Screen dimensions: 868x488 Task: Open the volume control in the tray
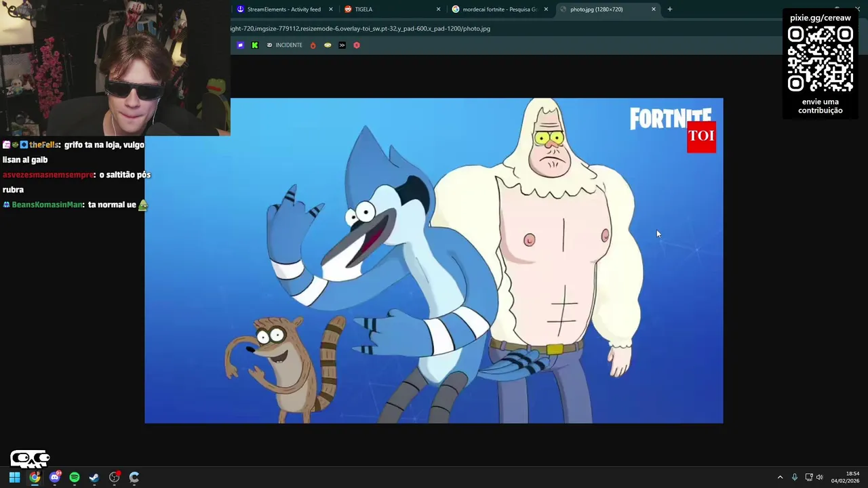pos(820,477)
